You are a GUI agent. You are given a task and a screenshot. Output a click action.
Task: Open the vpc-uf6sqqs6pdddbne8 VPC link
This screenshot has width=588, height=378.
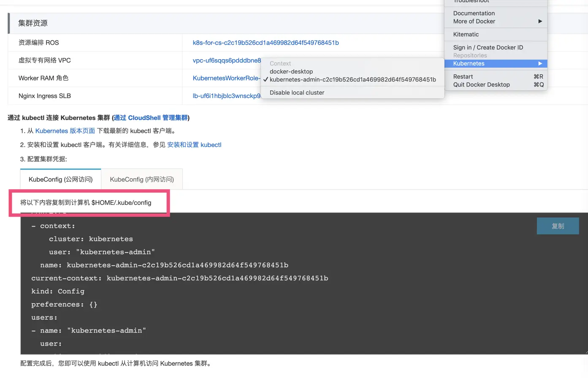227,60
